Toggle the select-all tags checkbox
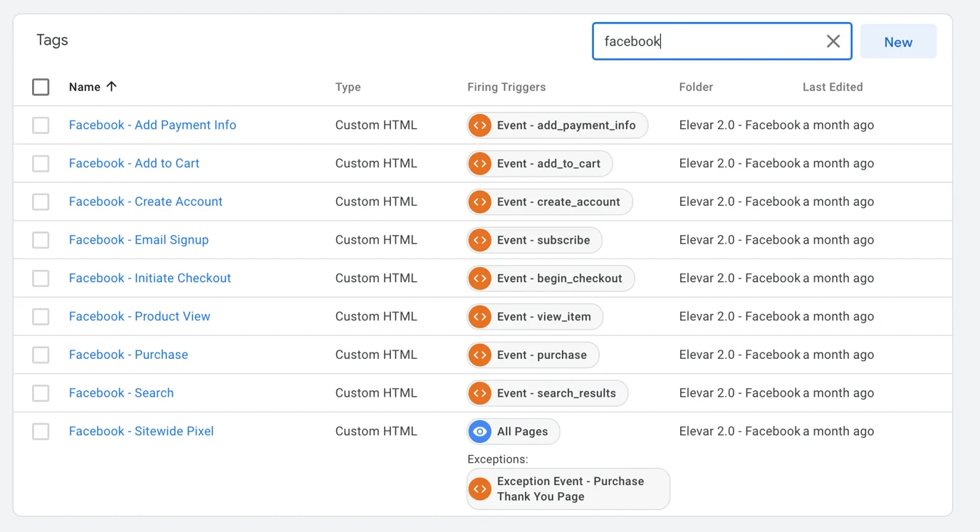Viewport: 980px width, 532px height. tap(41, 87)
